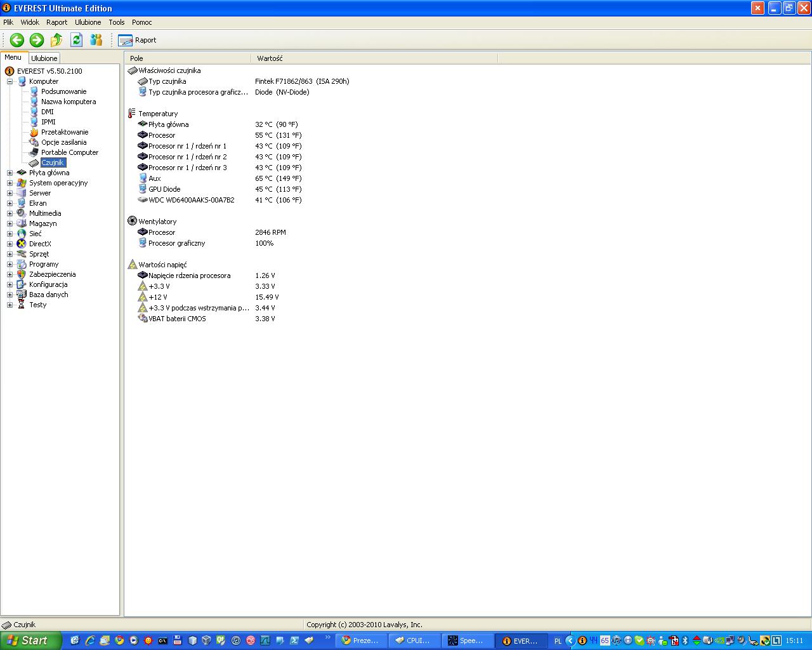Image resolution: width=812 pixels, height=650 pixels.
Task: Click the two-people icon in the toolbar
Action: 96,40
